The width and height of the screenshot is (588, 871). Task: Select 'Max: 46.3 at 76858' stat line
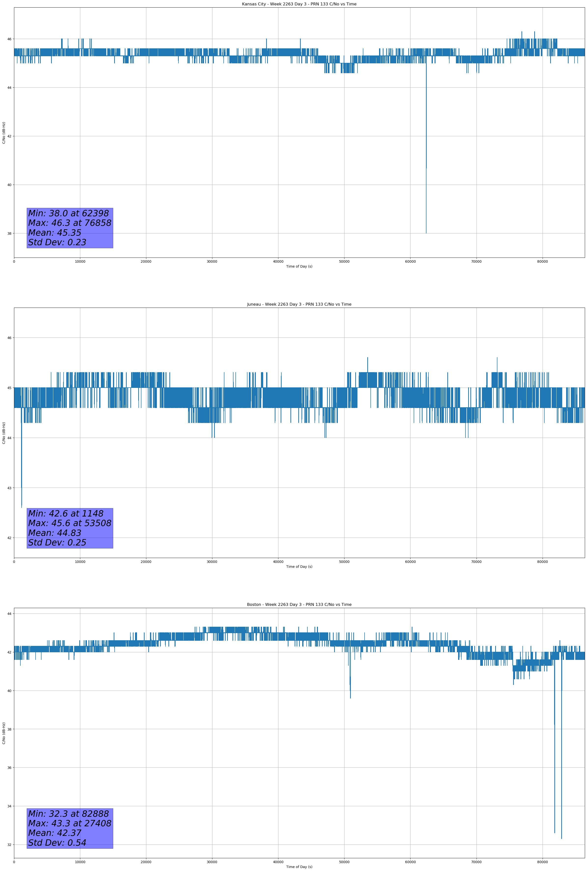[x=70, y=223]
